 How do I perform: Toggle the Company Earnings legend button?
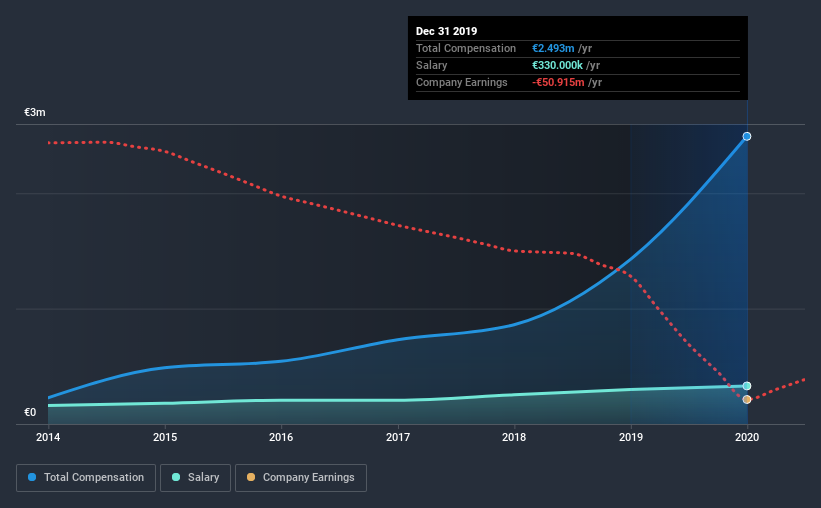[301, 478]
